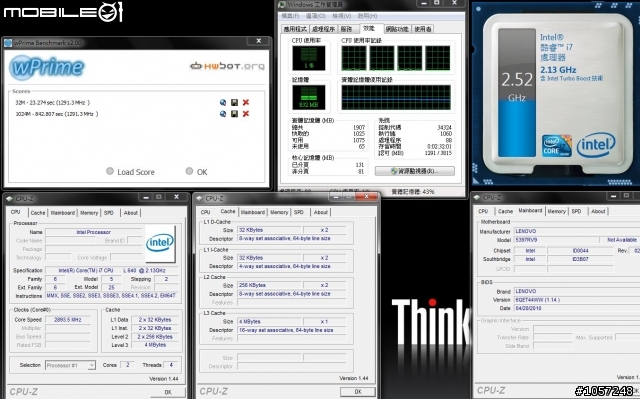Open the hwbot.org link in wPrime
Viewport: 640px width, 399px height.
coord(227,66)
